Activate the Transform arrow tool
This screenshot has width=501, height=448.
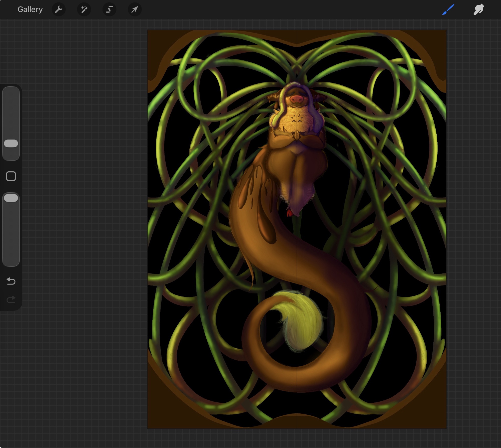pyautogui.click(x=135, y=10)
